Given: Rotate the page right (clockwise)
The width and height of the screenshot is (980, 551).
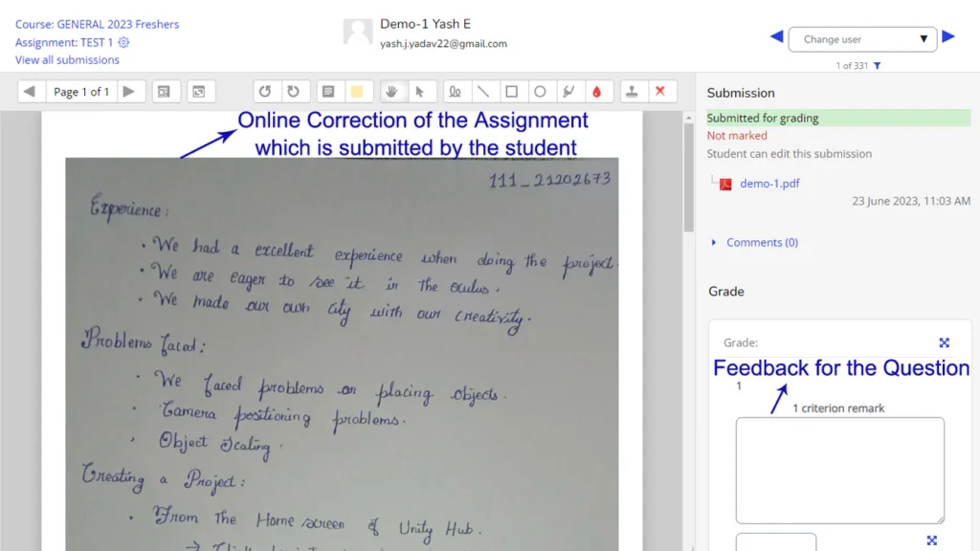Looking at the screenshot, I should (x=293, y=92).
